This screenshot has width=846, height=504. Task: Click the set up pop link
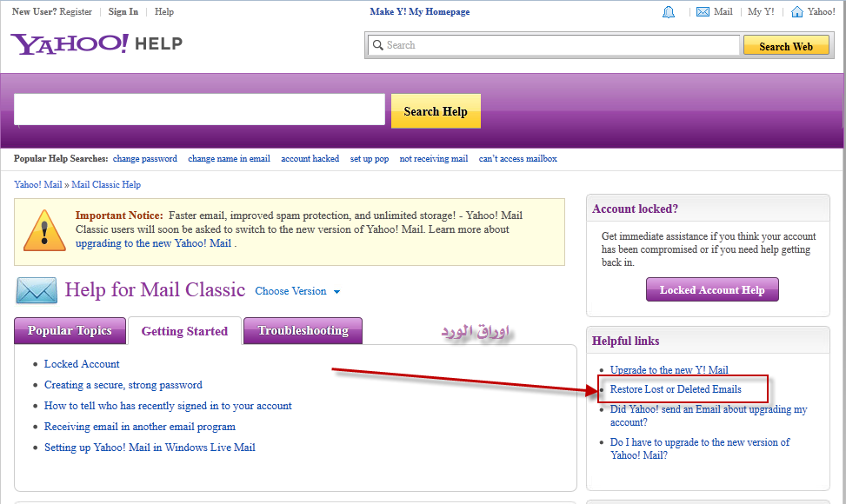click(x=369, y=158)
